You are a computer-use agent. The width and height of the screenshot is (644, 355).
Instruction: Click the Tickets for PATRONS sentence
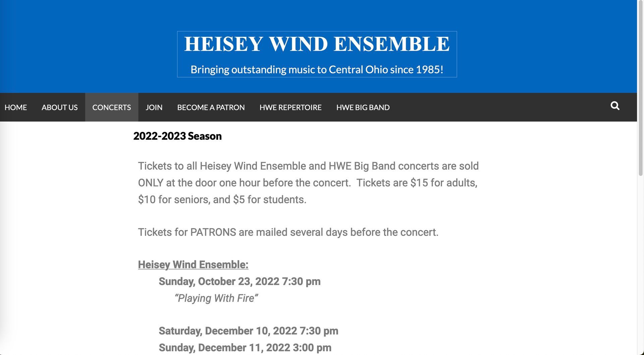288,232
